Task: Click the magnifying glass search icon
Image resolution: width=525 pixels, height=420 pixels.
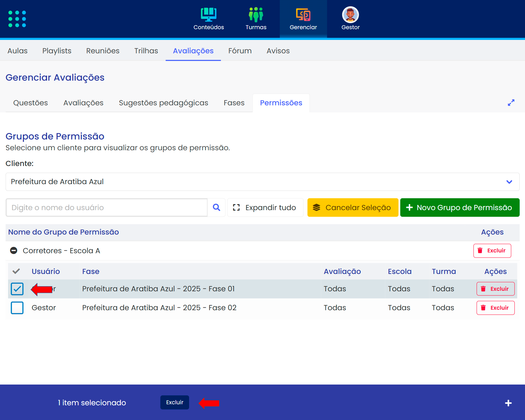Action: [x=216, y=208]
